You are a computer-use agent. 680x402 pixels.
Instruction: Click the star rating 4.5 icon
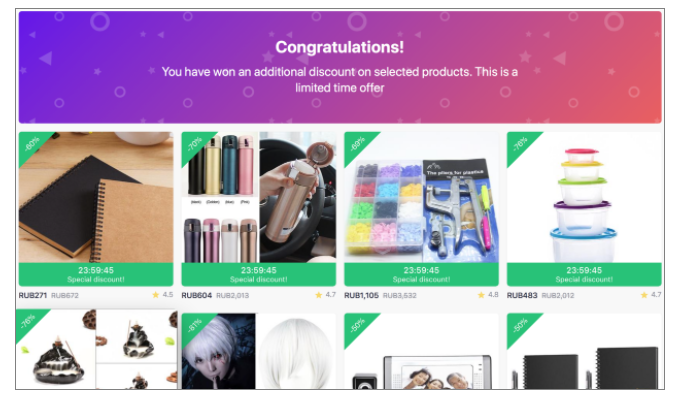coord(155,295)
